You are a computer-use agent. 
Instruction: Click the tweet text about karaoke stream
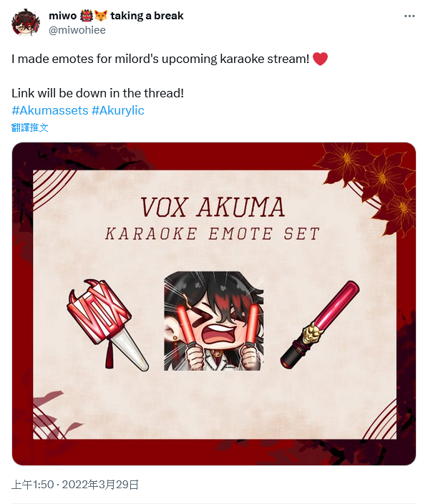[160, 59]
